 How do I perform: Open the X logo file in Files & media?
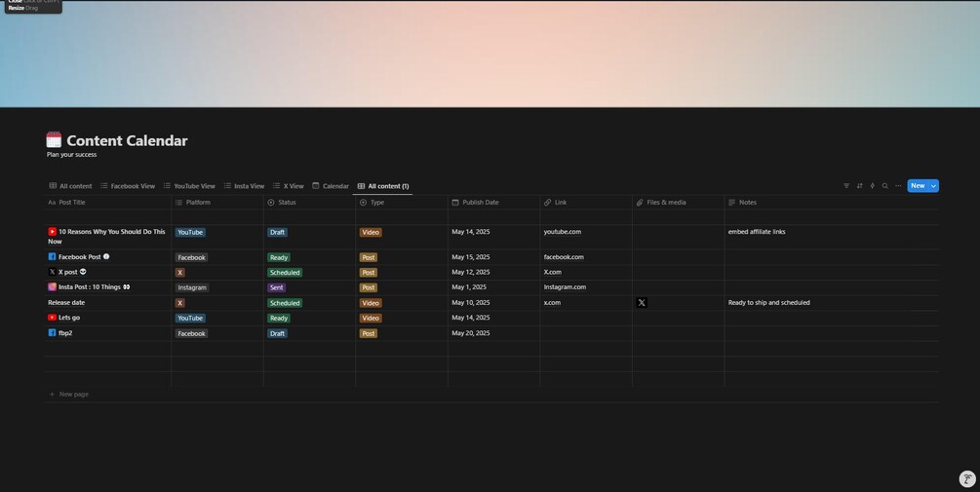[x=642, y=303]
